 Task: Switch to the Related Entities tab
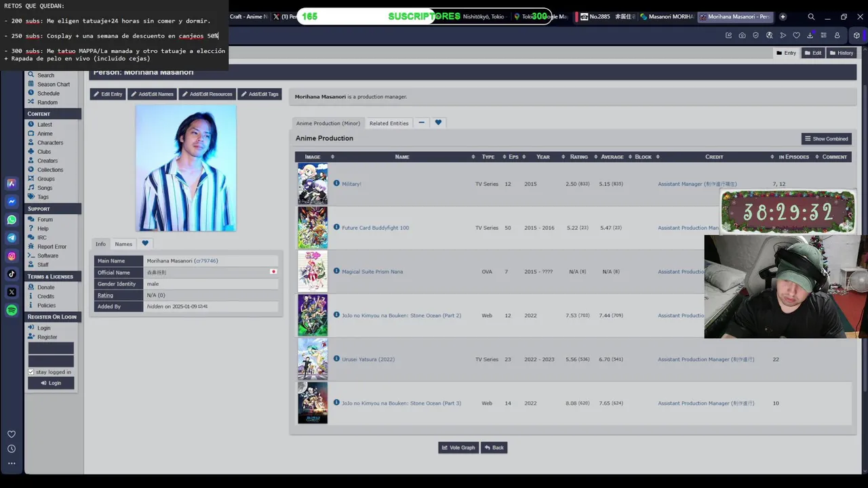click(x=389, y=123)
